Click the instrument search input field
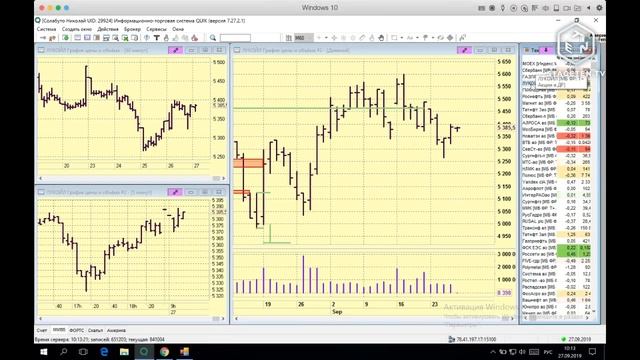The height and width of the screenshot is (360, 640). [235, 38]
